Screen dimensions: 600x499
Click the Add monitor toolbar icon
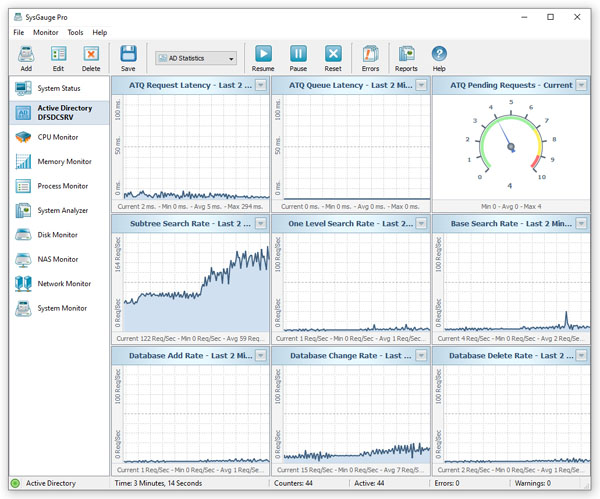pos(26,54)
